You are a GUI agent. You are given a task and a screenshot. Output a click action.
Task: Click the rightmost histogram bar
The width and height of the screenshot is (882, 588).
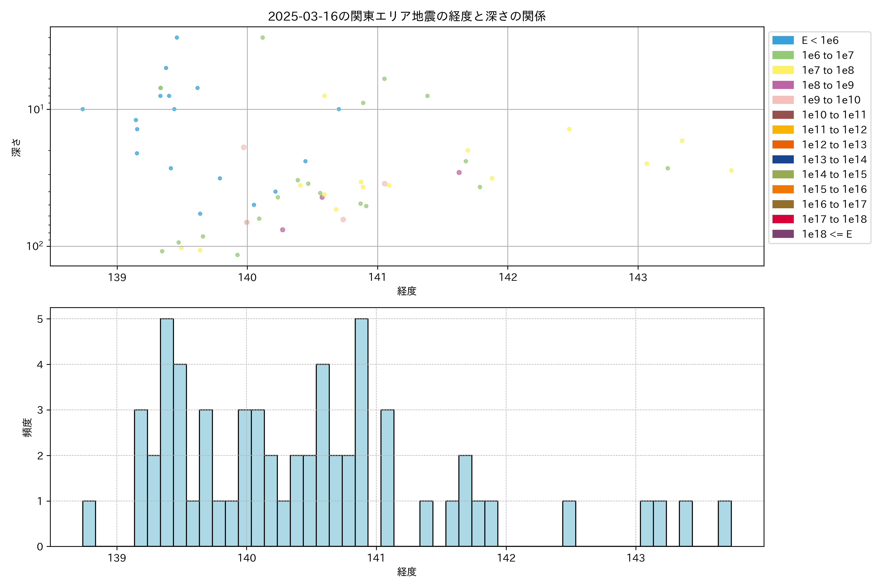(x=724, y=524)
